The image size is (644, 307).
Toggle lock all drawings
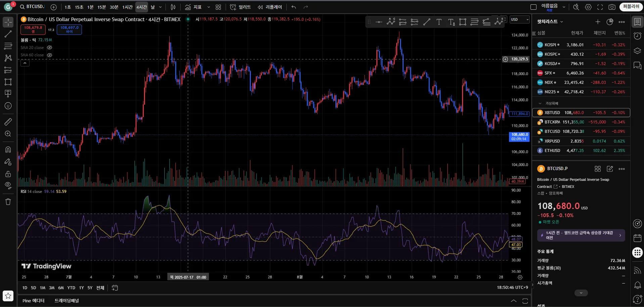(8, 174)
